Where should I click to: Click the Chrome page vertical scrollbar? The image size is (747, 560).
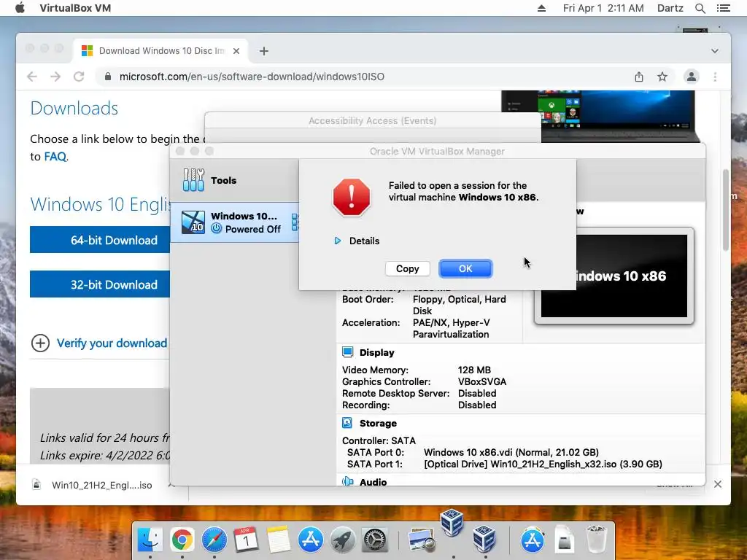click(x=726, y=209)
